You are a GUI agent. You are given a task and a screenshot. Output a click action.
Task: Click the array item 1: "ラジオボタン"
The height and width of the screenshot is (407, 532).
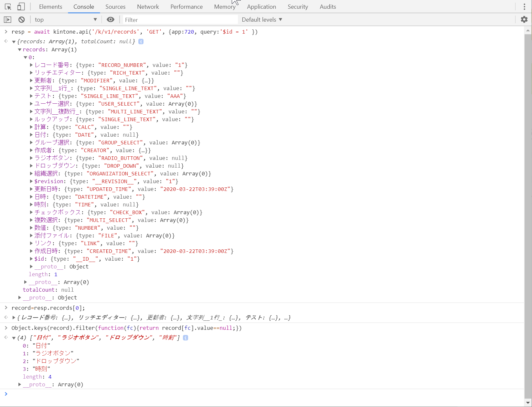point(48,353)
